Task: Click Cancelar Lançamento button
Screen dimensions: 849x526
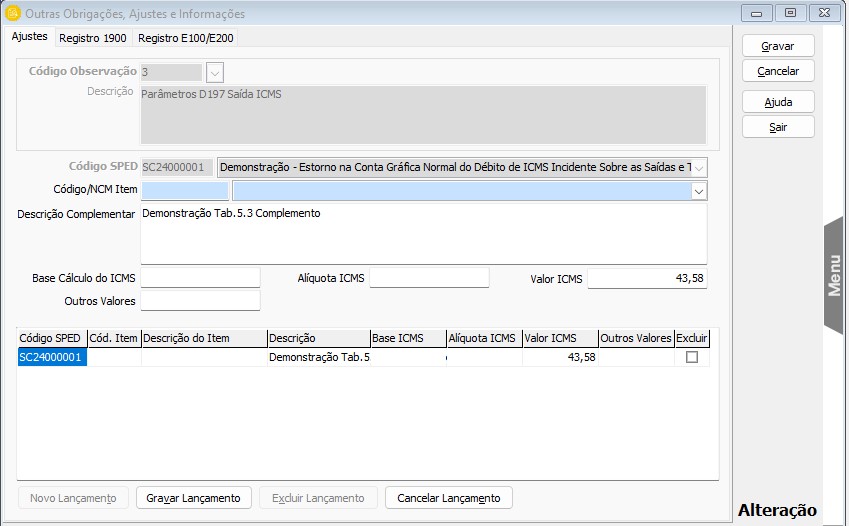Action: pyautogui.click(x=448, y=498)
